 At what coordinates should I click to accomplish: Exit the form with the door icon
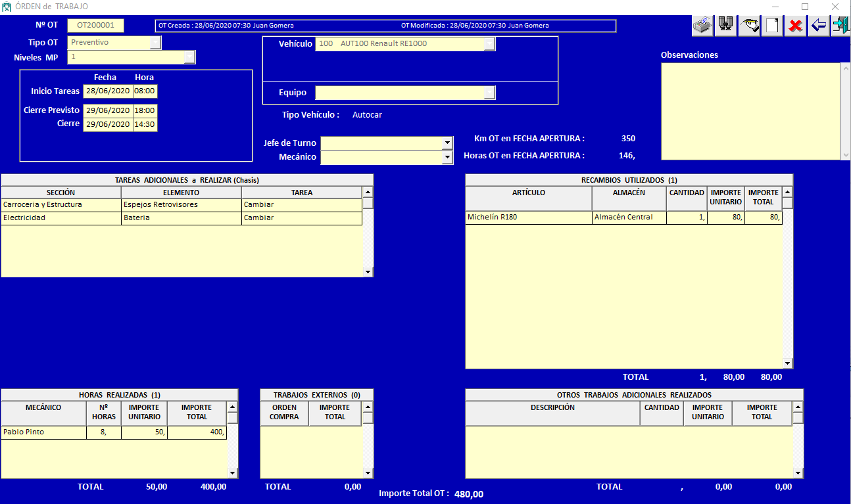pyautogui.click(x=841, y=26)
